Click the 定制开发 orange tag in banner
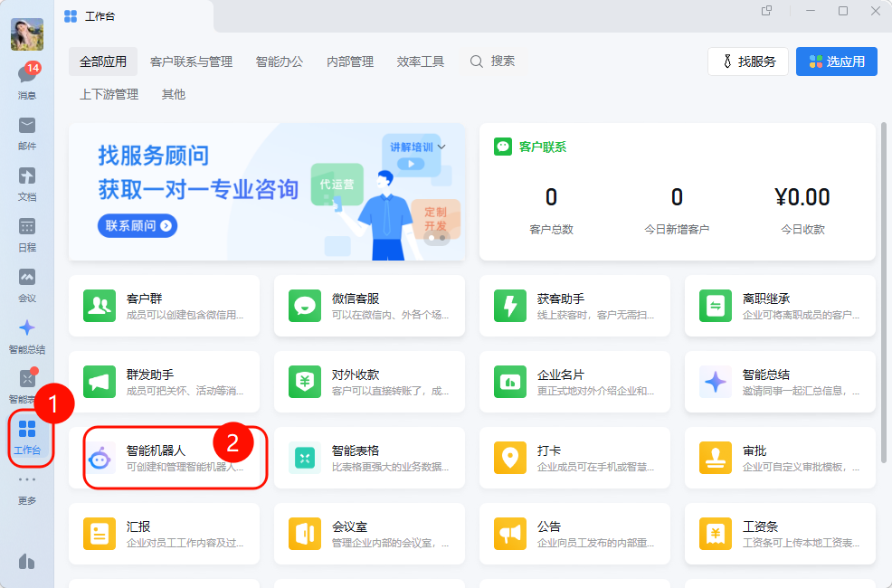This screenshot has width=892, height=588. click(x=435, y=218)
